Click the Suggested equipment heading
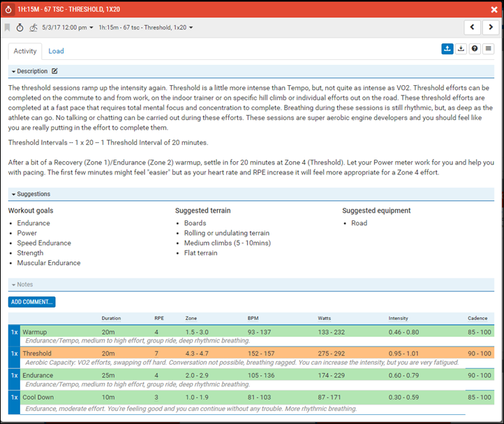This screenshot has height=424, width=504. [376, 211]
